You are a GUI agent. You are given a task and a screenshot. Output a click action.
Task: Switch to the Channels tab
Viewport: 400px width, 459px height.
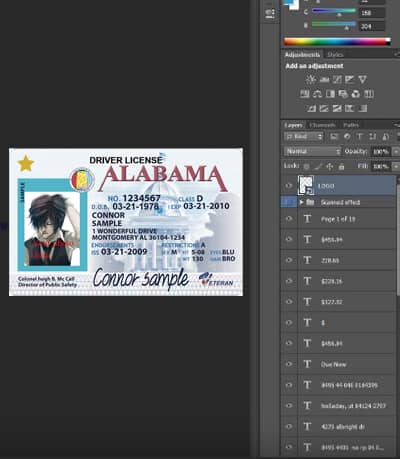[x=322, y=125]
